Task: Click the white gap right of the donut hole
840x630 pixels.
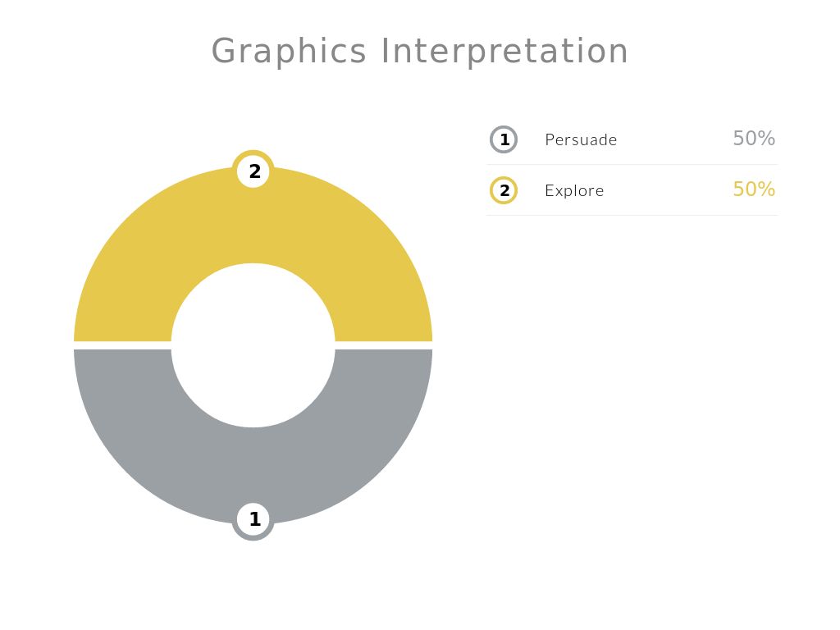Action: pyautogui.click(x=384, y=345)
